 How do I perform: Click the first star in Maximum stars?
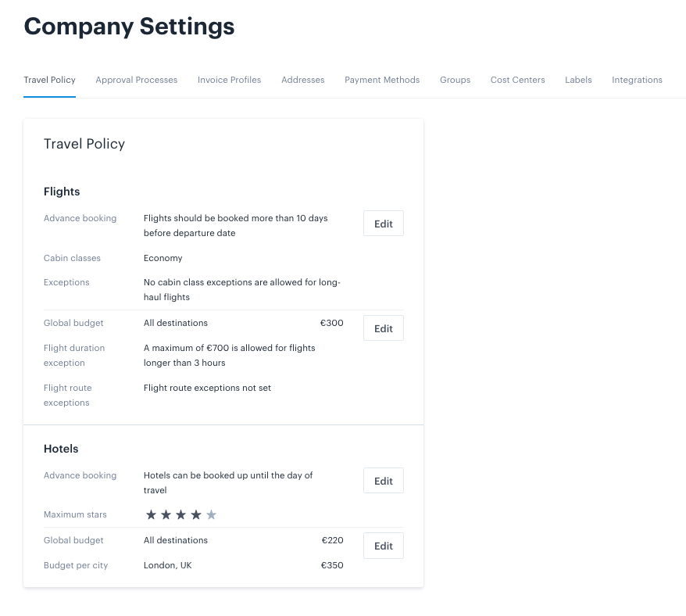151,514
